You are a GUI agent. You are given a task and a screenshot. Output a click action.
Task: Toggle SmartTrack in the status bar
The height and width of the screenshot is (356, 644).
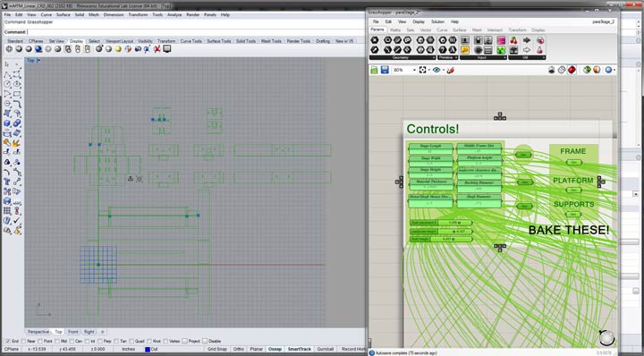click(x=299, y=349)
